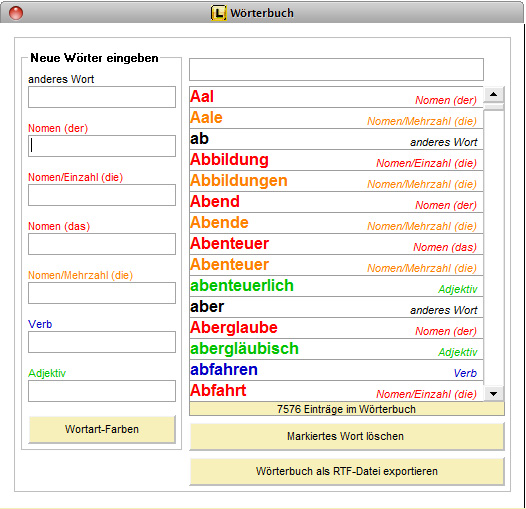Select the entry 'abenteuerlich' in list

(x=336, y=286)
